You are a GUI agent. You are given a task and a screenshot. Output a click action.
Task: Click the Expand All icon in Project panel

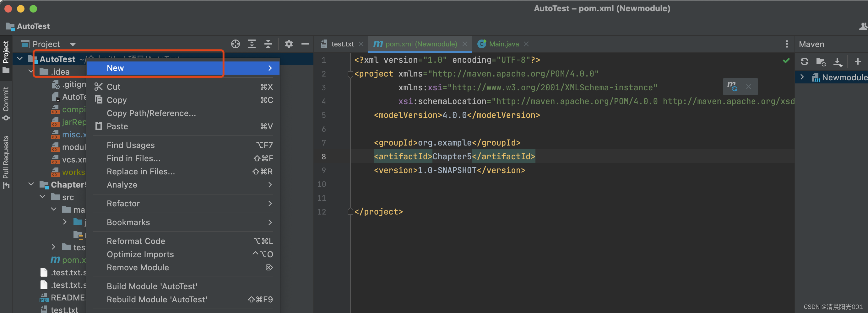click(252, 44)
